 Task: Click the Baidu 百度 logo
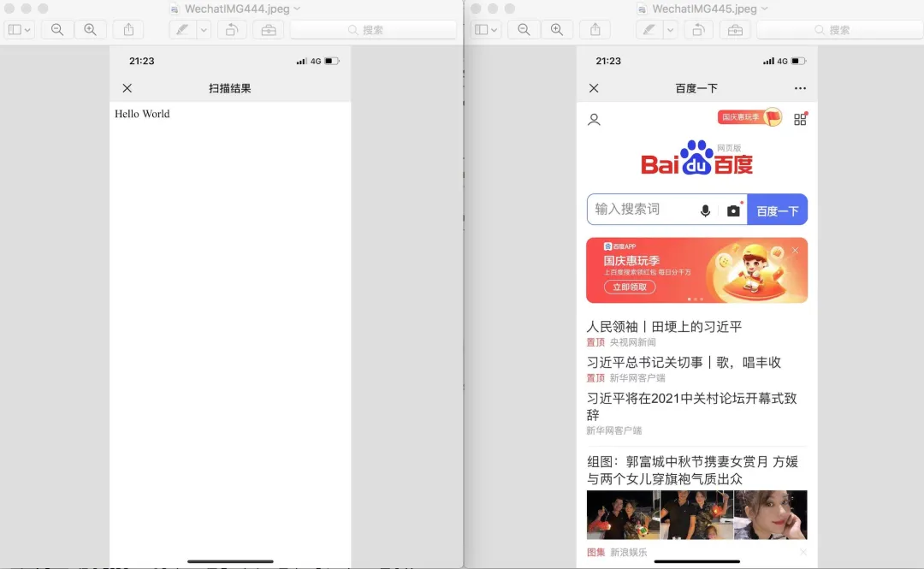coord(696,158)
